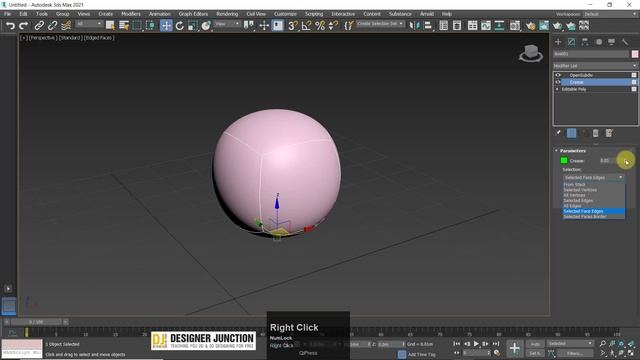Open the Rendered Frame Window icon
This screenshot has width=640, height=360.
544,26
